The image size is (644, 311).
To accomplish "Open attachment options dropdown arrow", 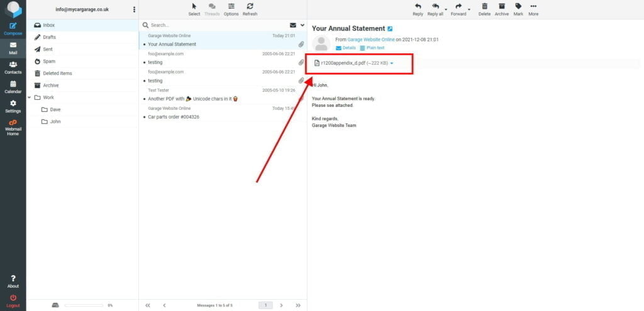I will pos(392,63).
